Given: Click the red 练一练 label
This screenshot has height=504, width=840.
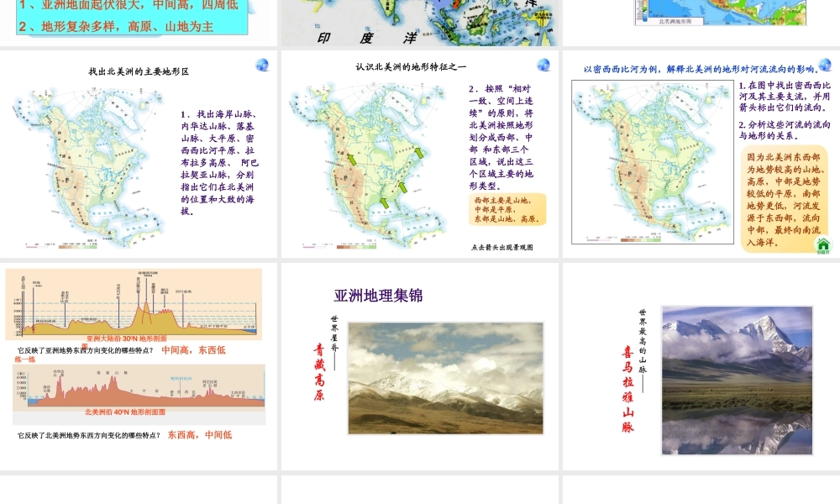Looking at the screenshot, I should click(x=25, y=360).
